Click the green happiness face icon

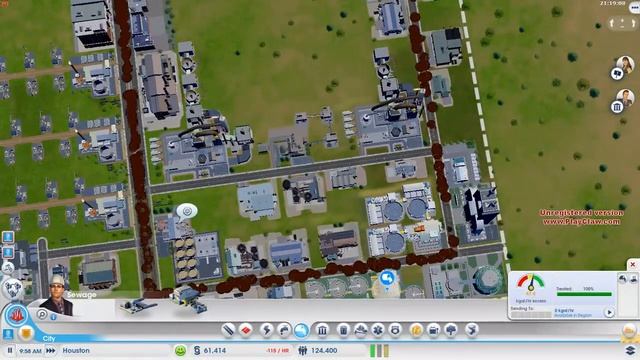180,350
